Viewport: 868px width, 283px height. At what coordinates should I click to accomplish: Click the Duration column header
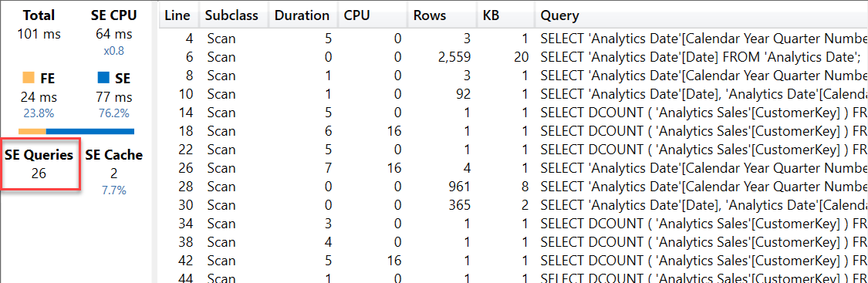pos(302,15)
